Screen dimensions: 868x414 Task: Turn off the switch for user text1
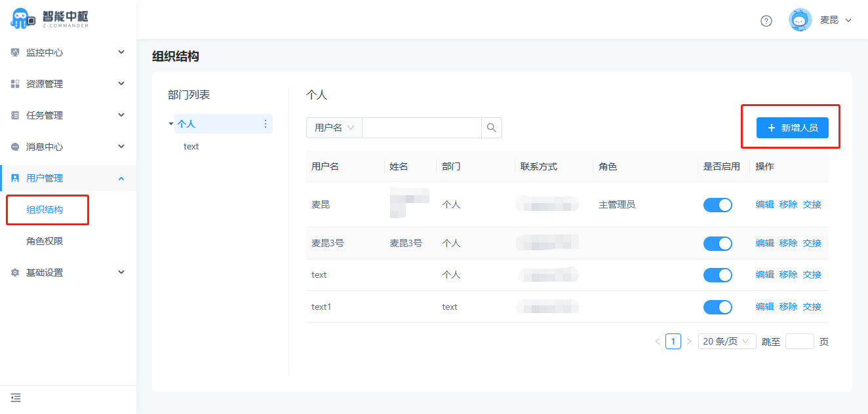point(717,307)
